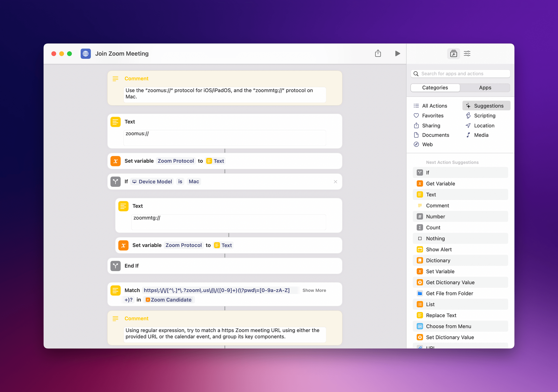
Task: Select All Actions category
Action: coord(434,106)
